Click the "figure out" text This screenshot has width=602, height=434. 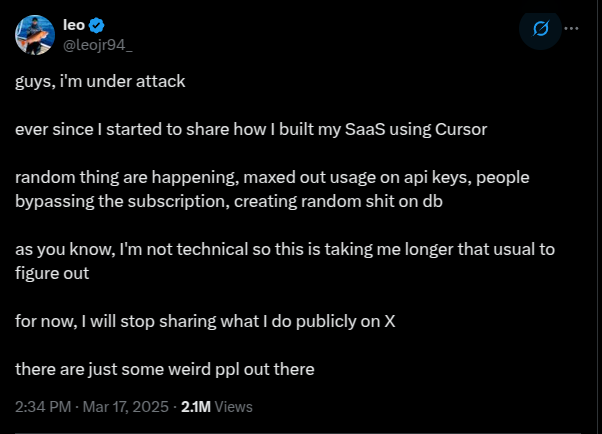point(52,273)
